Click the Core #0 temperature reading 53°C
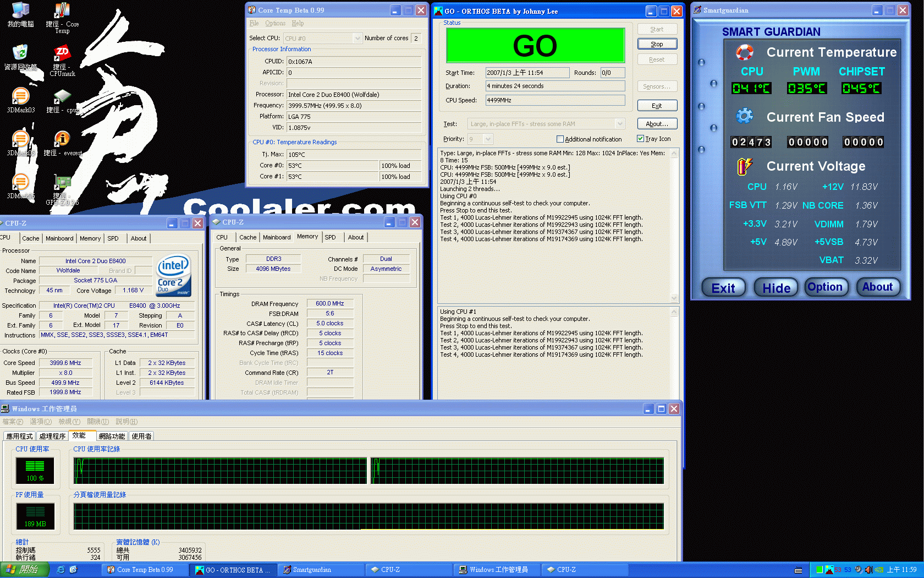924x578 pixels. [x=332, y=166]
